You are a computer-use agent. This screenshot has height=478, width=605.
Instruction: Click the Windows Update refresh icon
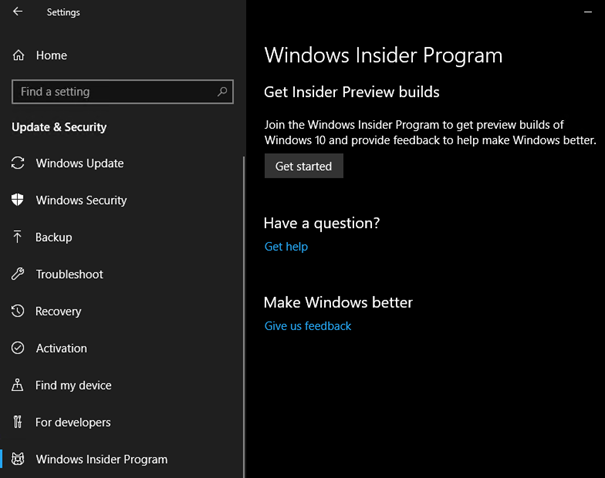(x=17, y=163)
